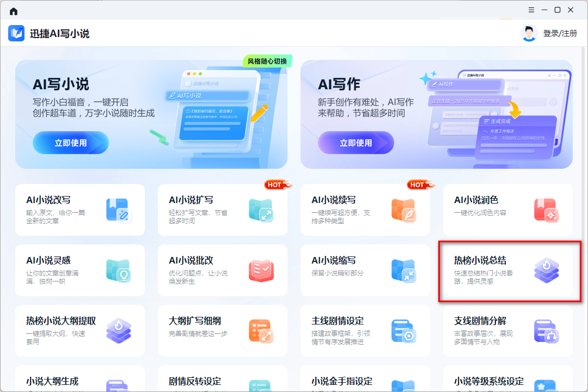Screen dimensions: 588x392
Task: Open AI小说扩写 card title
Action: pyautogui.click(x=191, y=200)
